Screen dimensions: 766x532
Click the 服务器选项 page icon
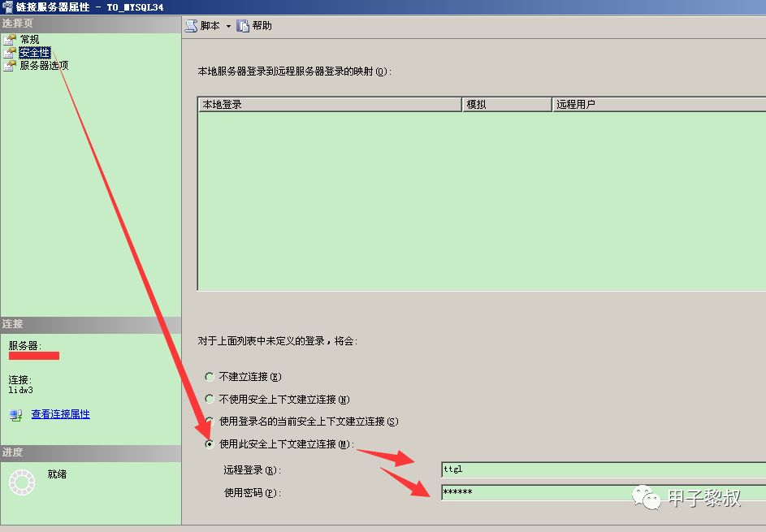click(10, 65)
